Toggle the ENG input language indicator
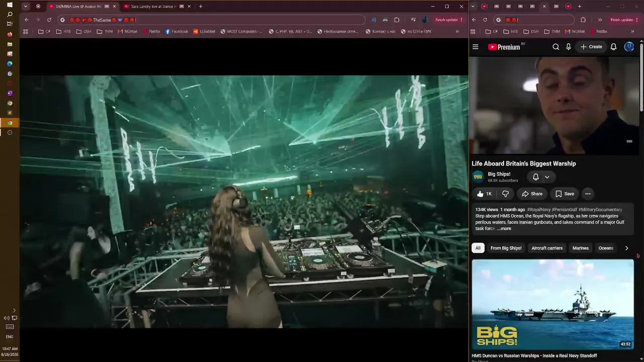This screenshot has height=362, width=644. pyautogui.click(x=10, y=337)
